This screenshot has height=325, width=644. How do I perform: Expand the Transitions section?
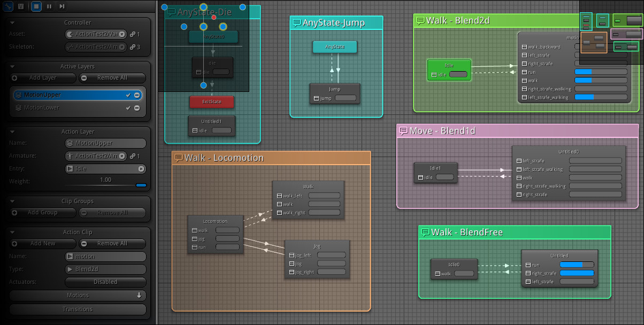click(78, 309)
